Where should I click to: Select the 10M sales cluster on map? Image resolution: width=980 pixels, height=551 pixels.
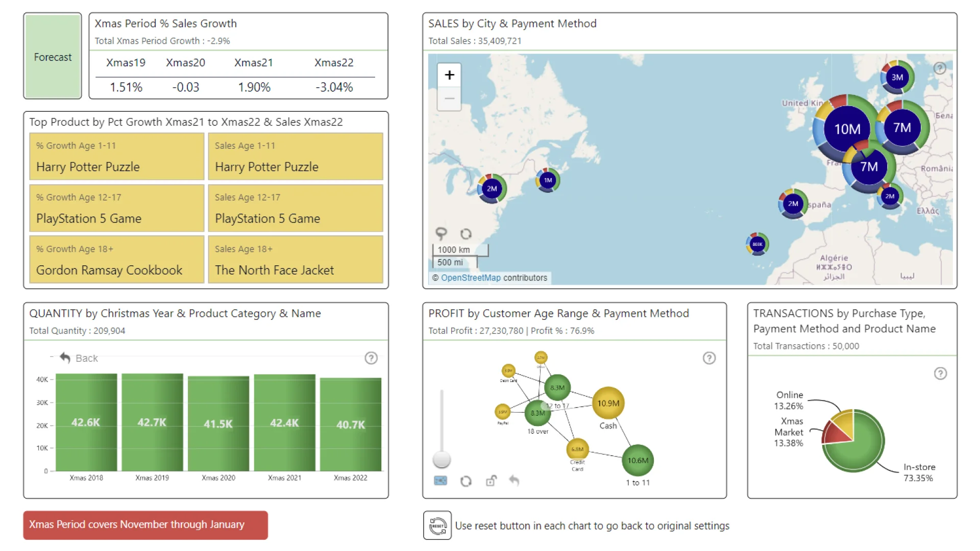click(x=847, y=129)
